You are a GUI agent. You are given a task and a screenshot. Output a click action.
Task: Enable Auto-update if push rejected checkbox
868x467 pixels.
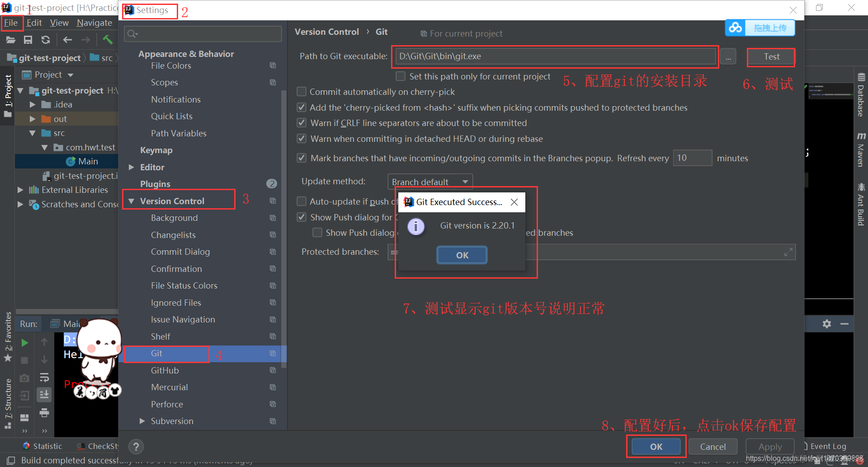(302, 201)
